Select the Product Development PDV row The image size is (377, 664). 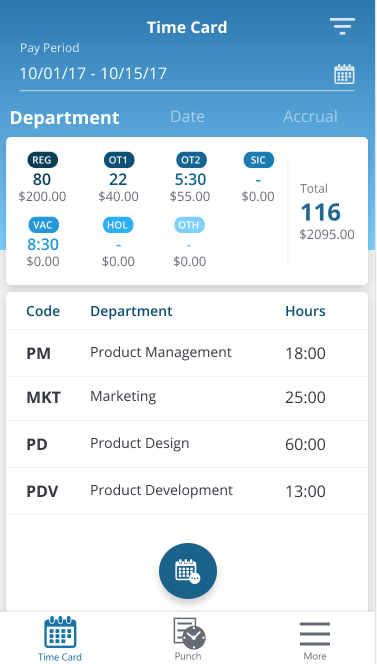187,491
